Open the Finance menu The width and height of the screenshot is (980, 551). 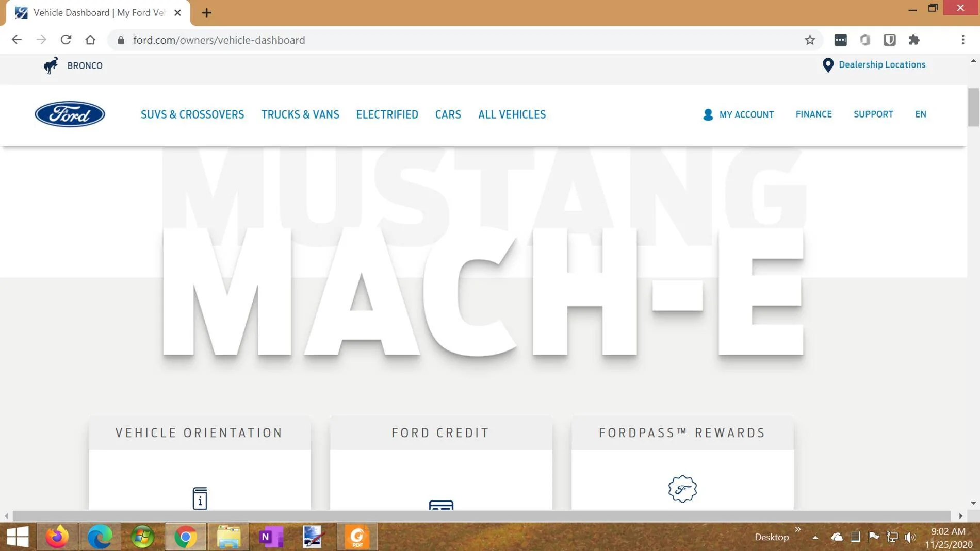pos(813,114)
